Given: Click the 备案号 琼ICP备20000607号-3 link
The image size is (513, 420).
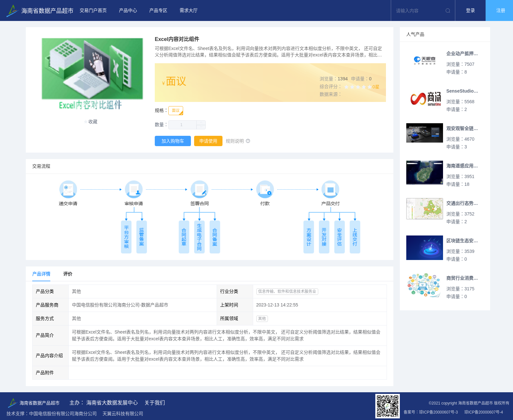Looking at the screenshot, I should coord(431,412).
